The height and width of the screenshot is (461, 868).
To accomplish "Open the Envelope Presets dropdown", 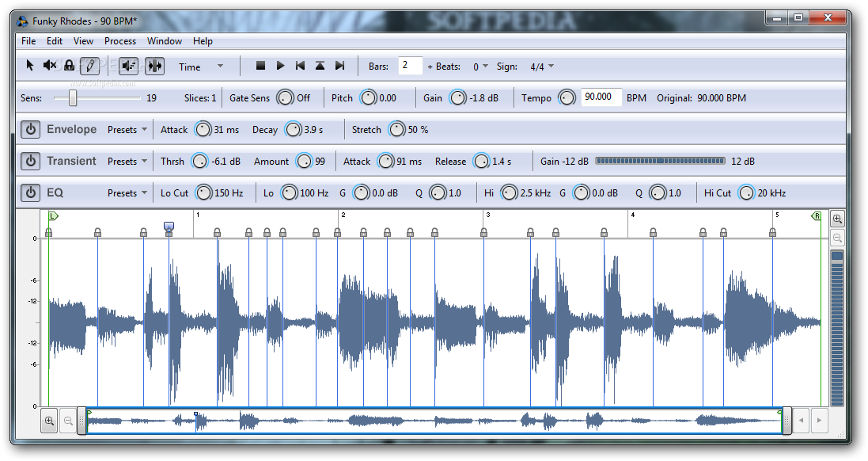I will (x=127, y=130).
